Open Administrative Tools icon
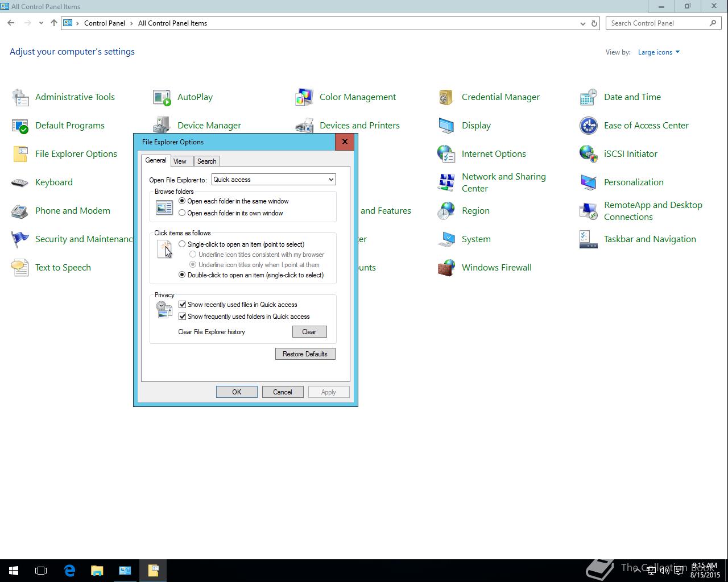The image size is (728, 582). pyautogui.click(x=20, y=97)
